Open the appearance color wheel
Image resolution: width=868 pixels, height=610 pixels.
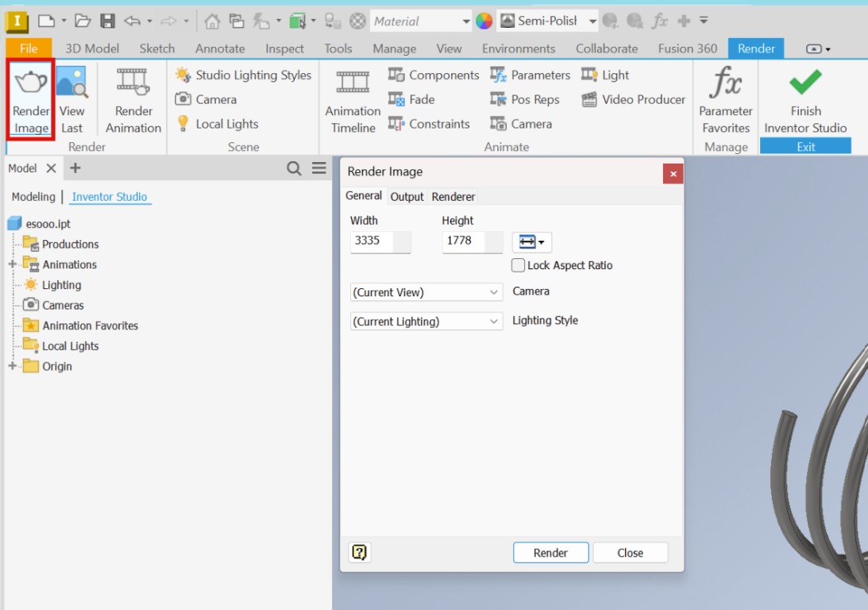484,21
